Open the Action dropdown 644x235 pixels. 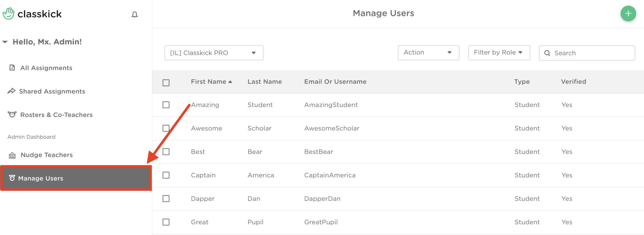pos(428,53)
